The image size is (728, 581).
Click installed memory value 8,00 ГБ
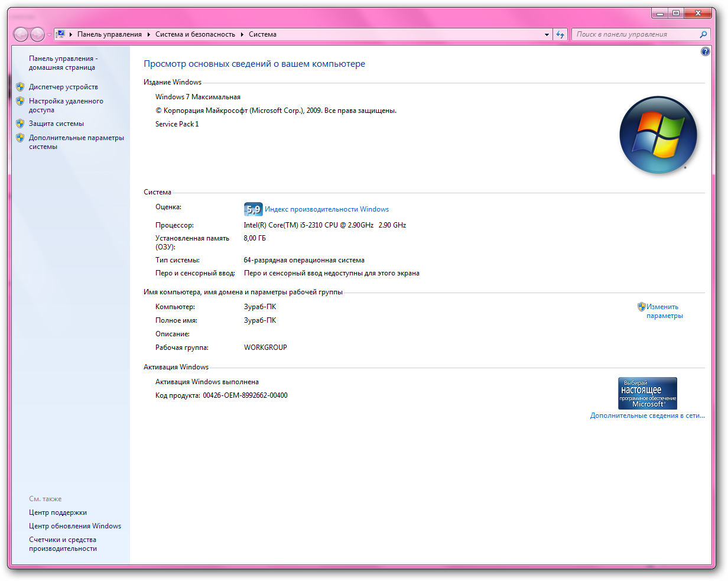coord(255,238)
